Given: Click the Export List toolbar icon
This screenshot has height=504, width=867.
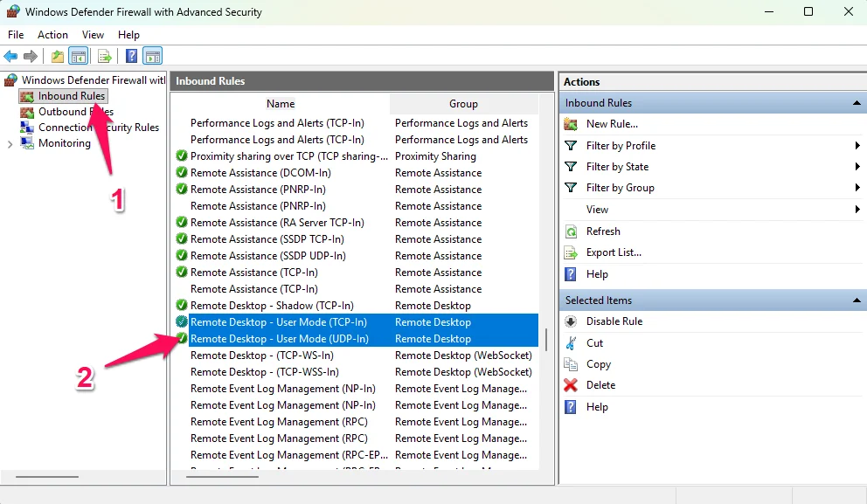Looking at the screenshot, I should point(105,56).
